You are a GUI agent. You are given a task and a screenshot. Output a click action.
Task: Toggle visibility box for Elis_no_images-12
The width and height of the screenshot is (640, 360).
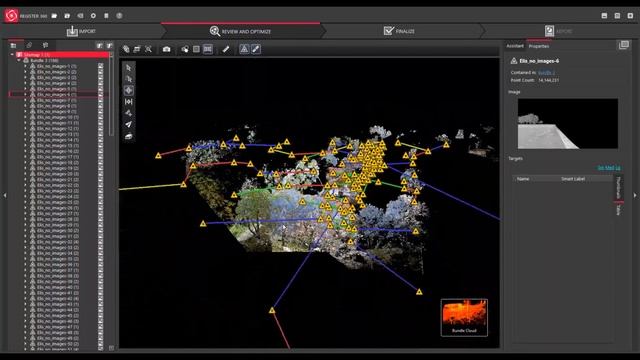100,129
